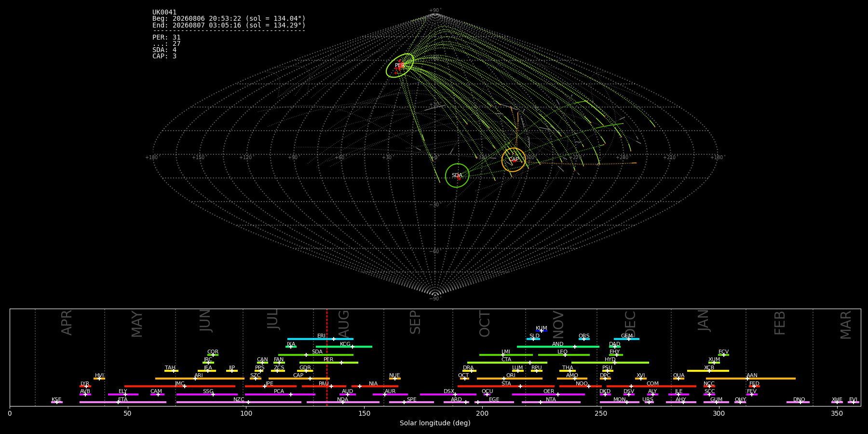Click the COR shower label
Image resolution: width=868 pixels, height=434 pixels.
click(x=213, y=352)
